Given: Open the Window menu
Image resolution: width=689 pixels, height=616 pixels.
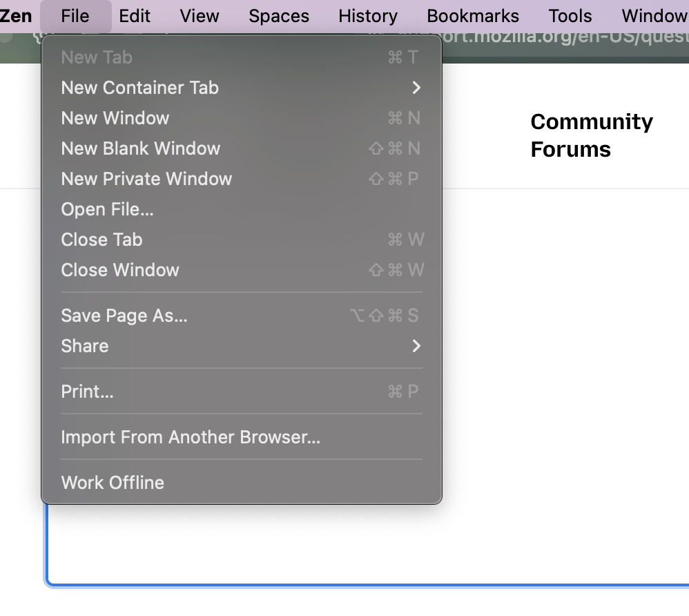Looking at the screenshot, I should 654,17.
